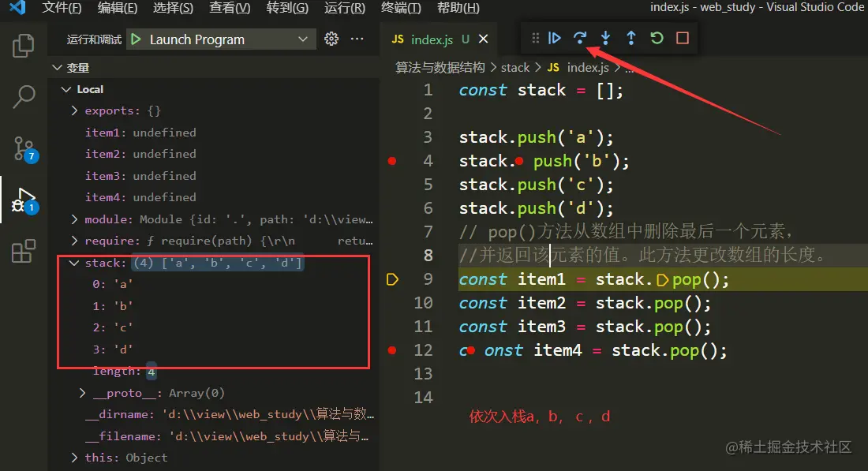Open launch.json via gear icon
868x471 pixels.
[x=331, y=39]
